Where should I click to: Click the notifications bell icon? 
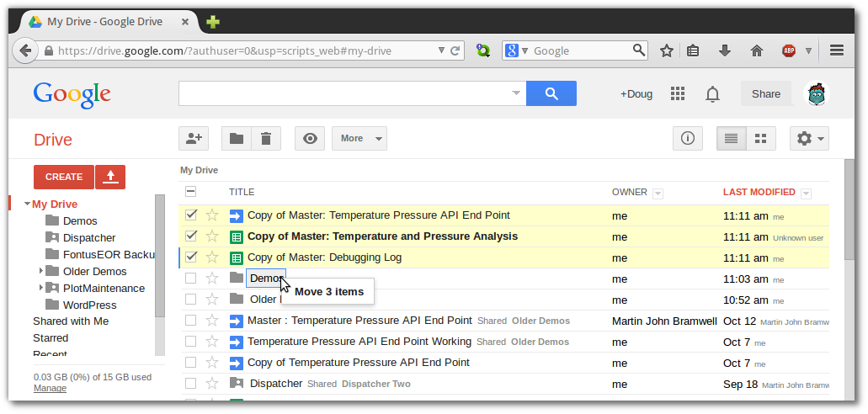pyautogui.click(x=712, y=93)
